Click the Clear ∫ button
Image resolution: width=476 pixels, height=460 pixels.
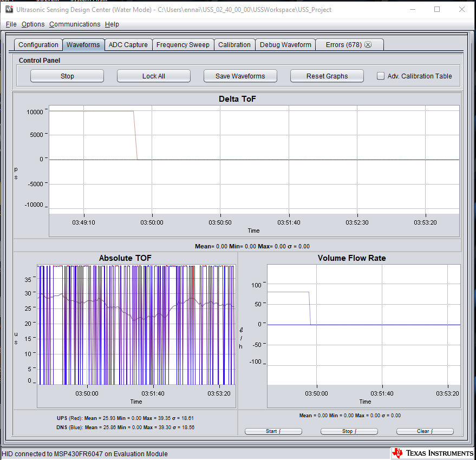[425, 431]
